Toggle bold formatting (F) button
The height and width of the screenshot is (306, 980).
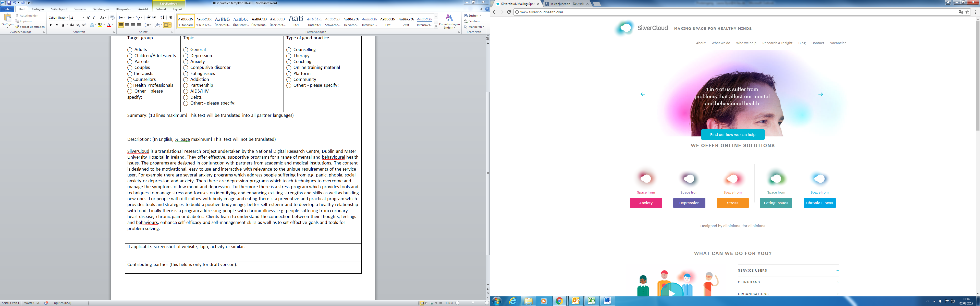point(51,25)
